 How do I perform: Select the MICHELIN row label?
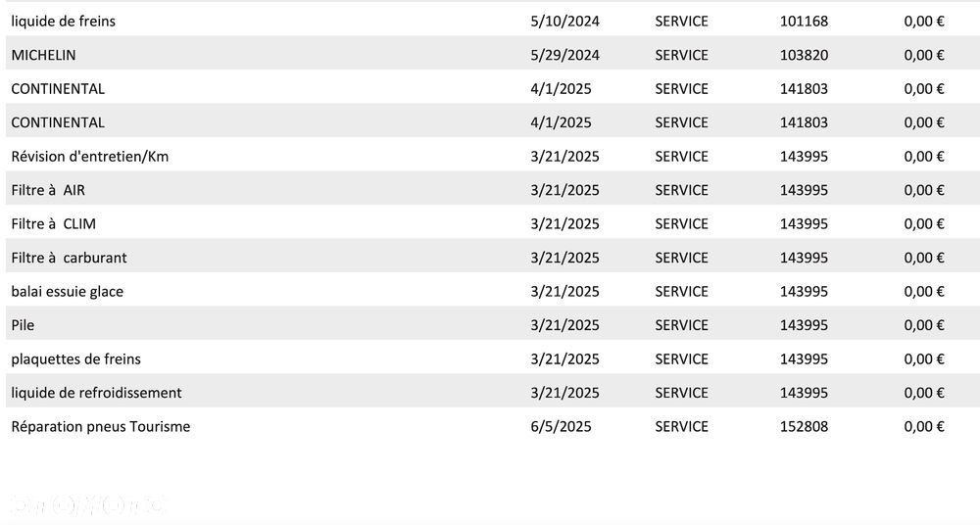43,55
